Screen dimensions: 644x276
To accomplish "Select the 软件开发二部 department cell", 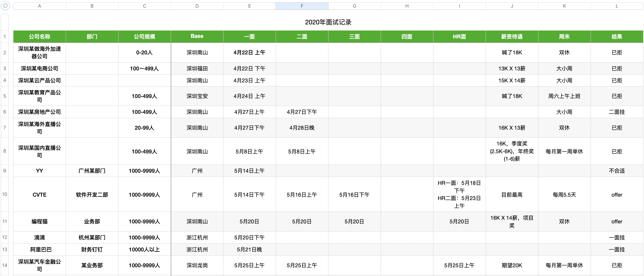I will point(92,194).
